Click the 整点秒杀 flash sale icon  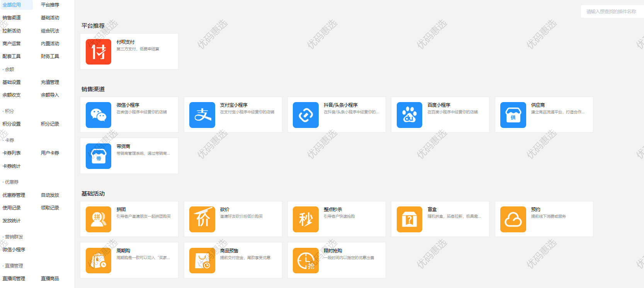click(306, 219)
